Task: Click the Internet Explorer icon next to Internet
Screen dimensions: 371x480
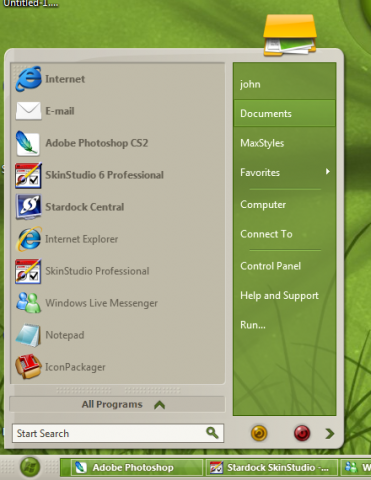Action: pos(29,79)
